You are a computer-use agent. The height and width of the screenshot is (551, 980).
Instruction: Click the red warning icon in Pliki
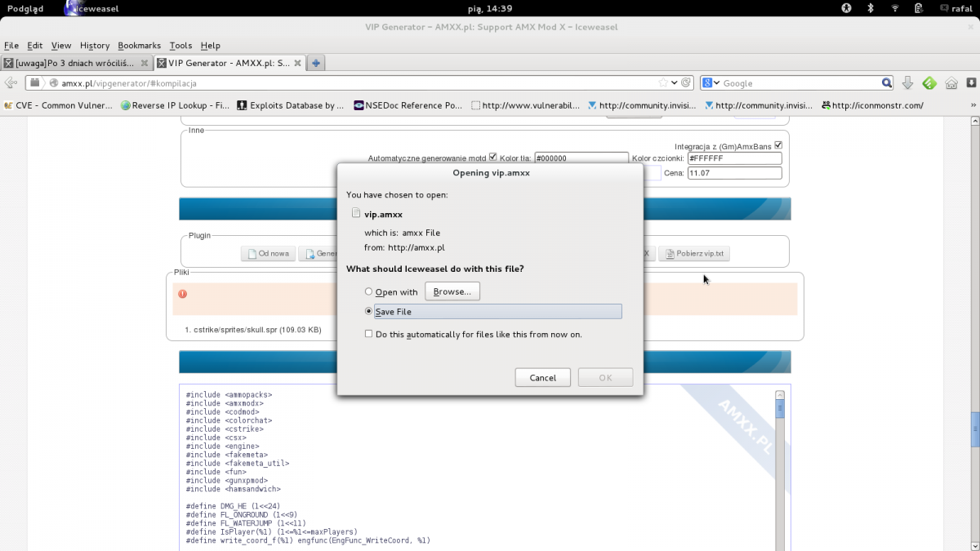click(182, 294)
